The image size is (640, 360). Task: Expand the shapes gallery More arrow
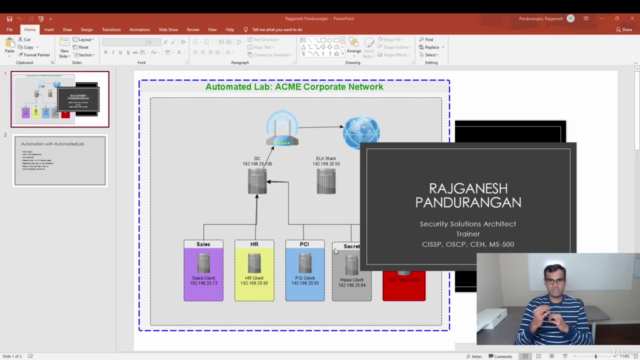[342, 54]
